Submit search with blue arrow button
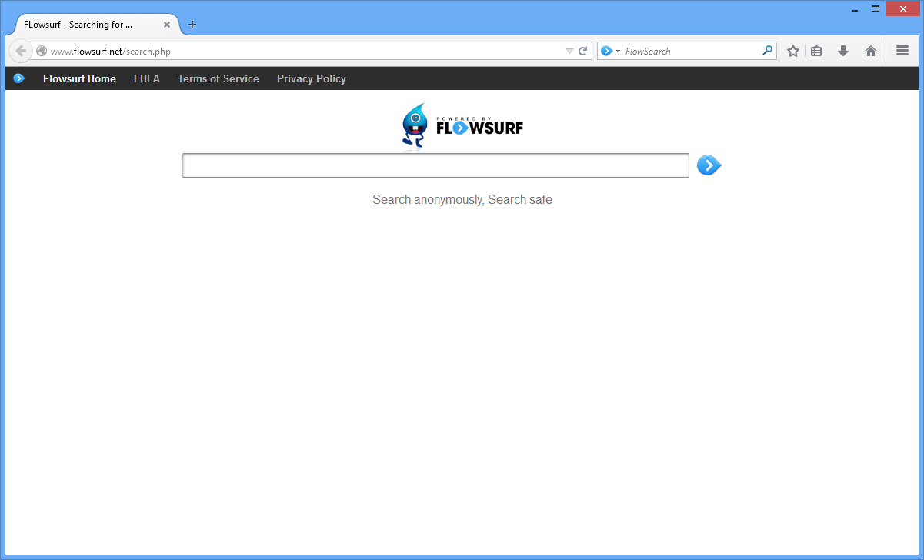Image resolution: width=924 pixels, height=560 pixels. coord(709,165)
